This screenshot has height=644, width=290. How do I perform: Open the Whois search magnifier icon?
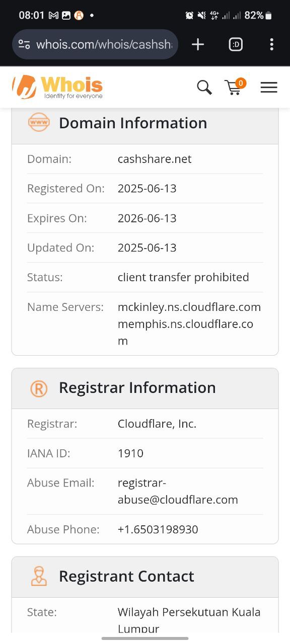[x=204, y=88]
